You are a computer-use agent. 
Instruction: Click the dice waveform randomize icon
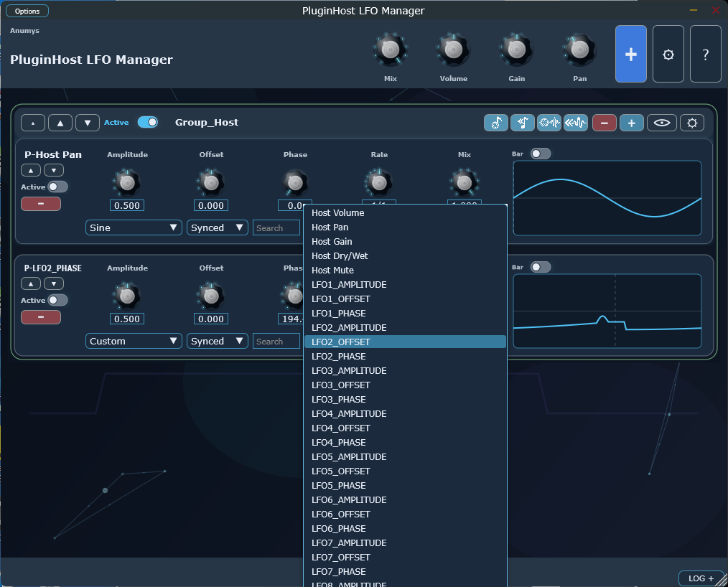click(x=549, y=123)
